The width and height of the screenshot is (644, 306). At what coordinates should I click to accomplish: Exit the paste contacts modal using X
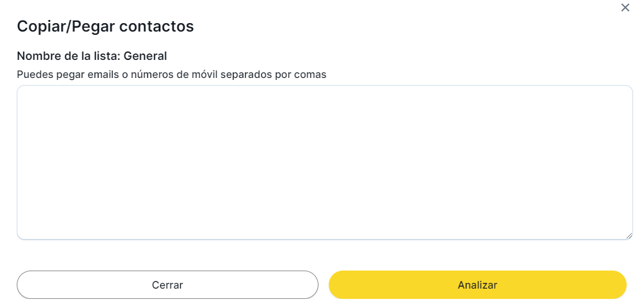(x=625, y=8)
